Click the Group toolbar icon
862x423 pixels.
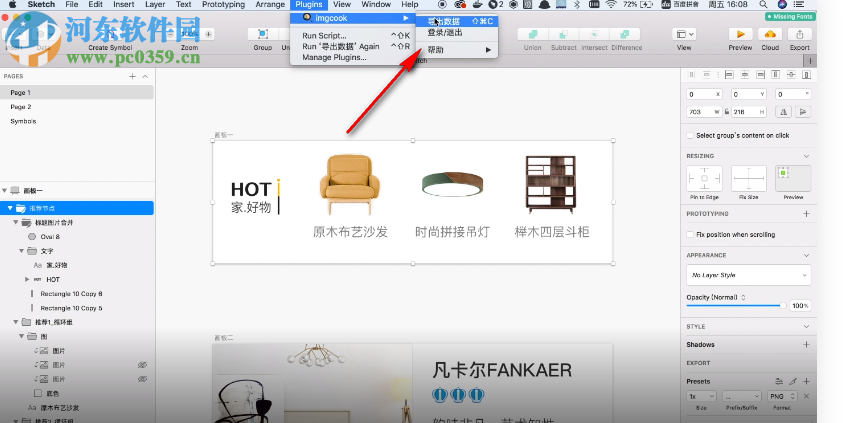point(263,34)
